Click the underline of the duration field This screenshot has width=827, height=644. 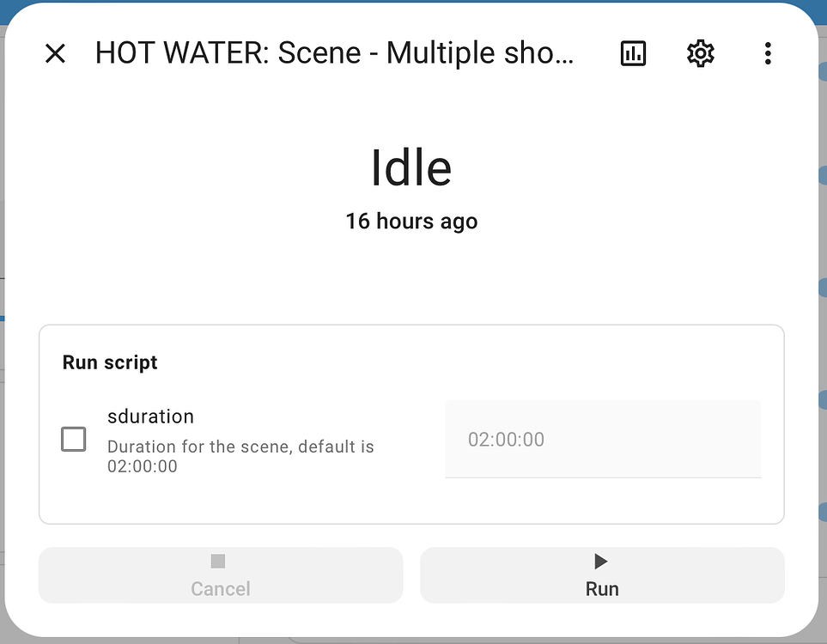(x=602, y=477)
